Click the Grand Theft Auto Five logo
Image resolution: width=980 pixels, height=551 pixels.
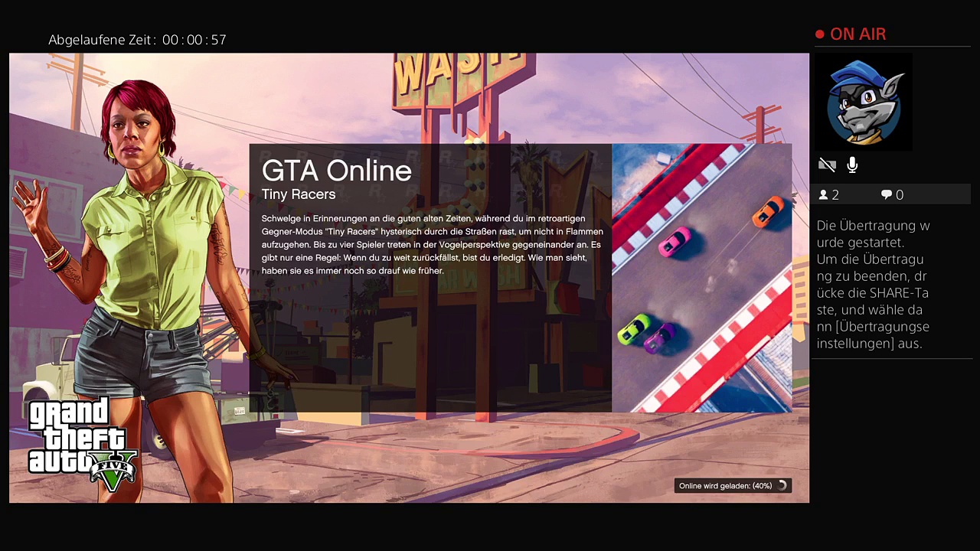point(81,443)
